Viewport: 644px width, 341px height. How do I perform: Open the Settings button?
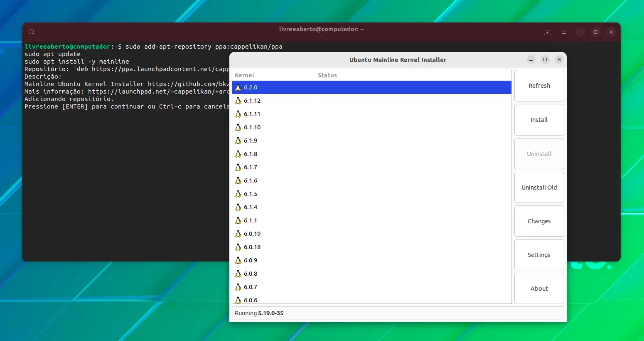[x=539, y=255]
